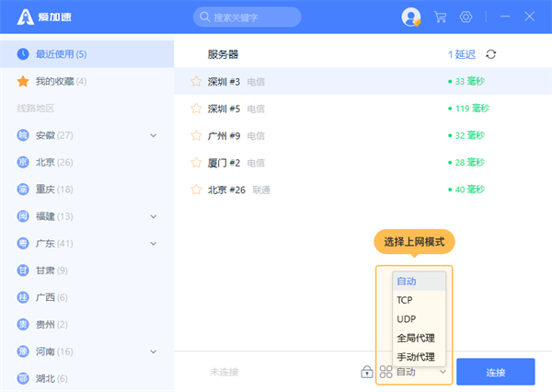
Task: Choose 全局代理 mode option
Action: click(415, 338)
